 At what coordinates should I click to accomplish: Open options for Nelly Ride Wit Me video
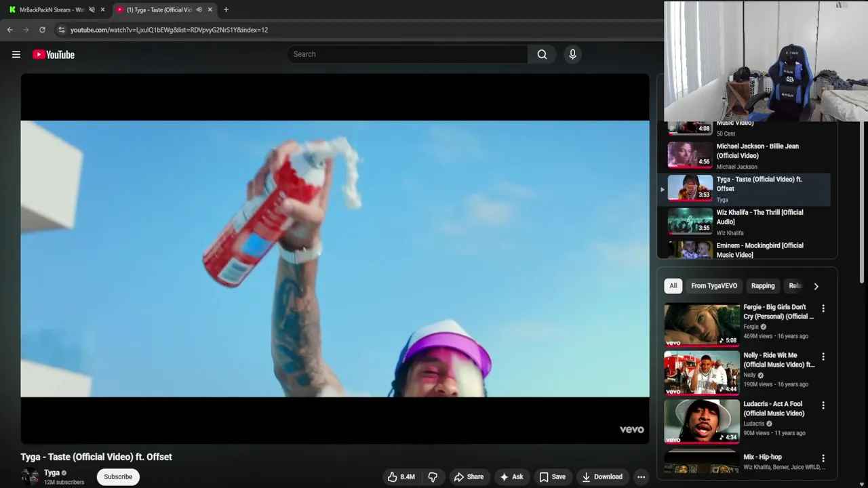823,357
